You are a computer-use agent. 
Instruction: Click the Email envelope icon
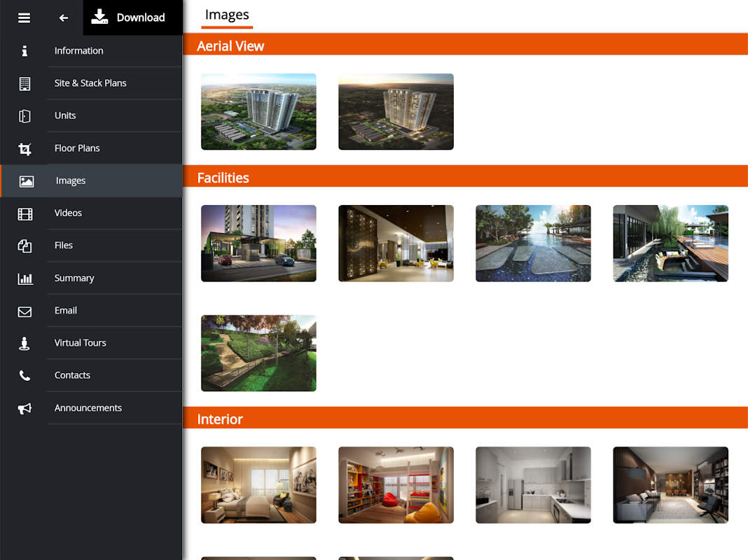pos(25,311)
